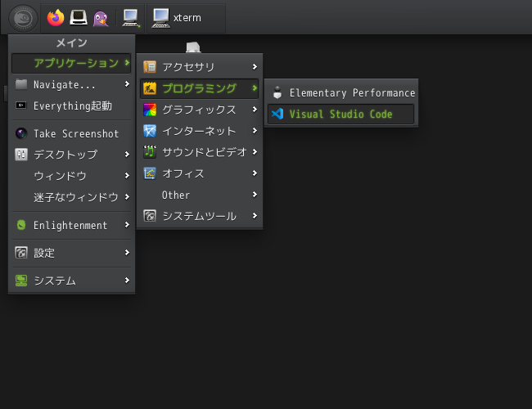Screen dimensions: 532x409
Task: Click the インターネット category icon
Action: click(x=150, y=131)
